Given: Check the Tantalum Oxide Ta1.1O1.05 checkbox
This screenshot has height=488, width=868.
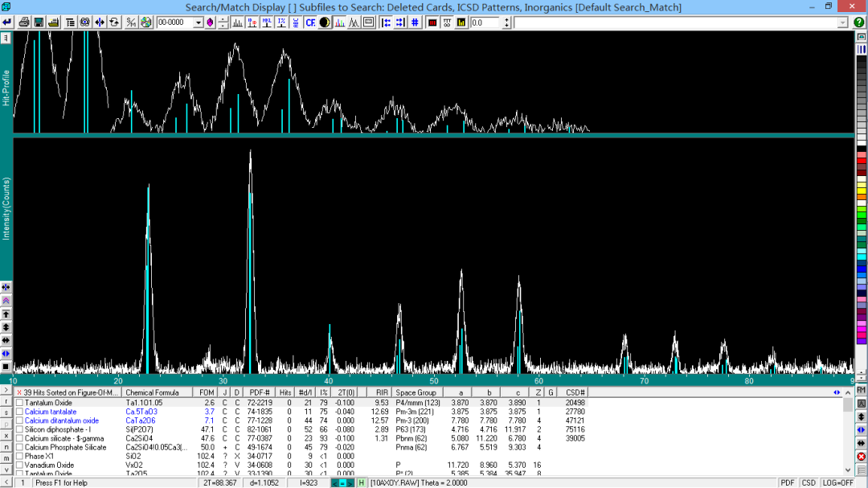Looking at the screenshot, I should pyautogui.click(x=19, y=402).
